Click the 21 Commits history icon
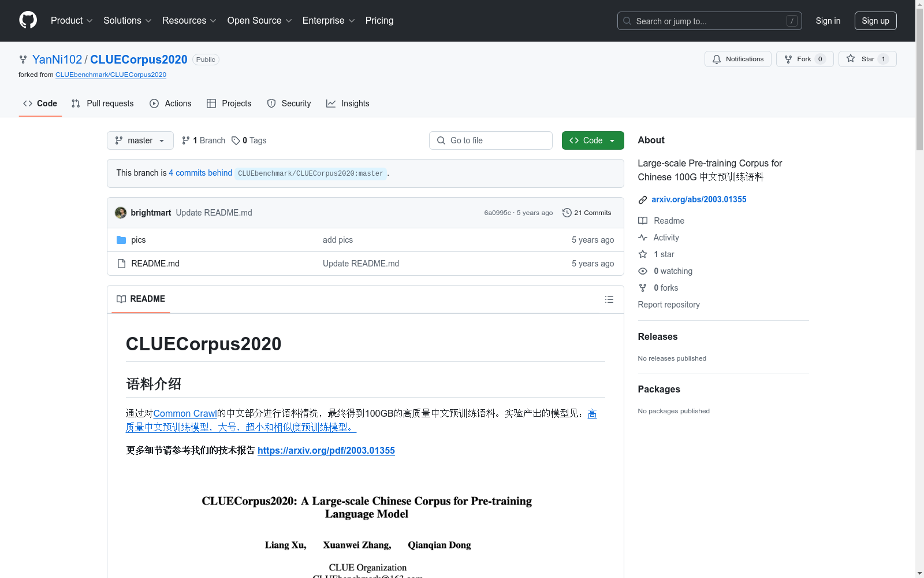This screenshot has width=924, height=578. coord(567,213)
